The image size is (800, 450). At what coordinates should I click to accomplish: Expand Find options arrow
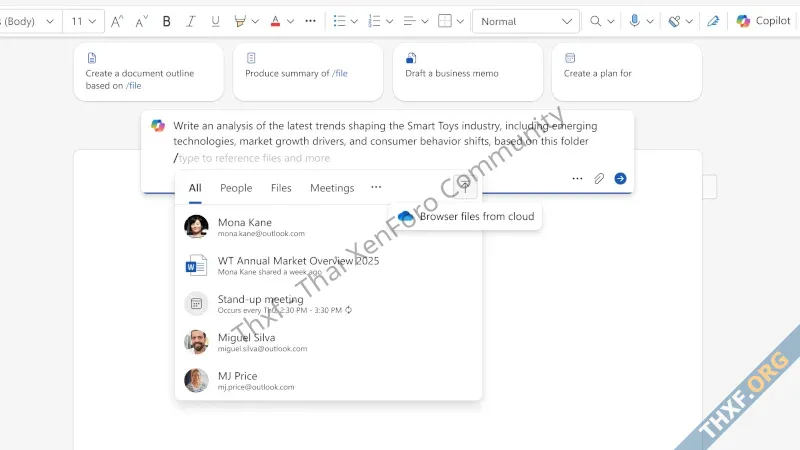click(611, 21)
